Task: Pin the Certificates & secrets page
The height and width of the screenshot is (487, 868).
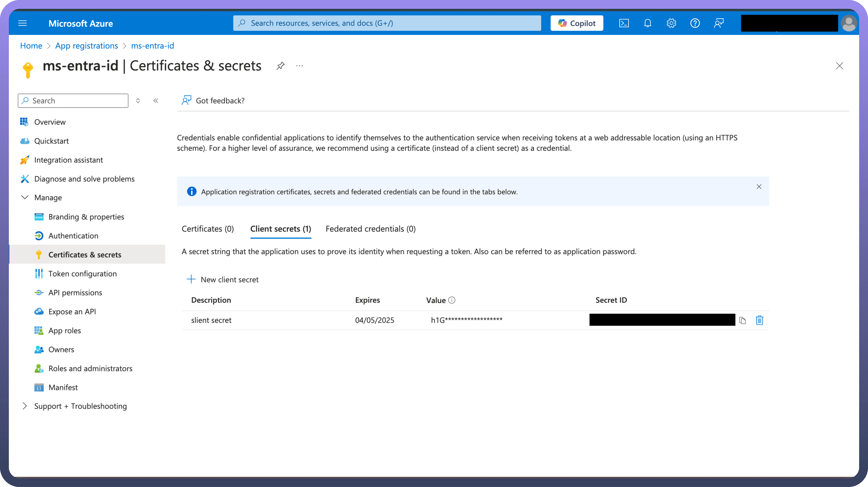Action: [280, 65]
